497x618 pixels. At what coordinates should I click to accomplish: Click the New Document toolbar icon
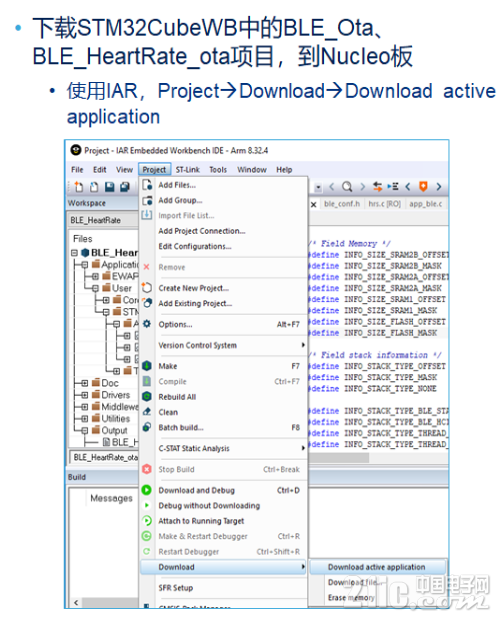[x=78, y=186]
